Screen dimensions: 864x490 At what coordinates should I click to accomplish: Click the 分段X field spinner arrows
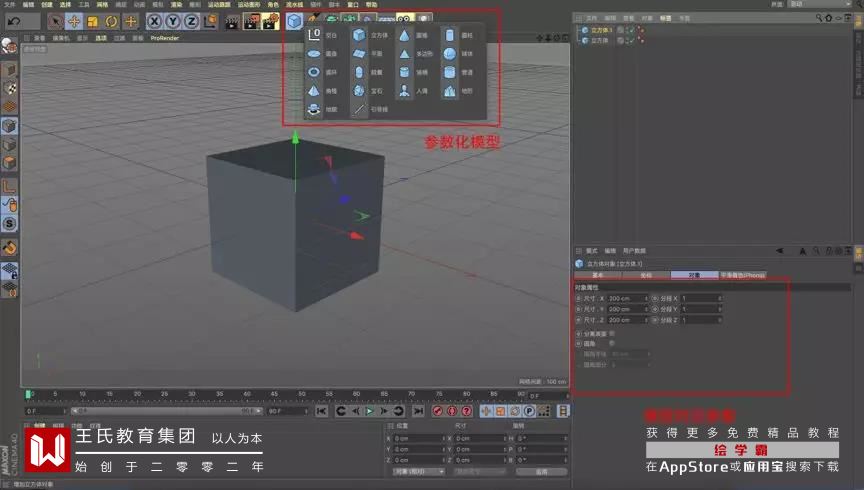pyautogui.click(x=720, y=298)
